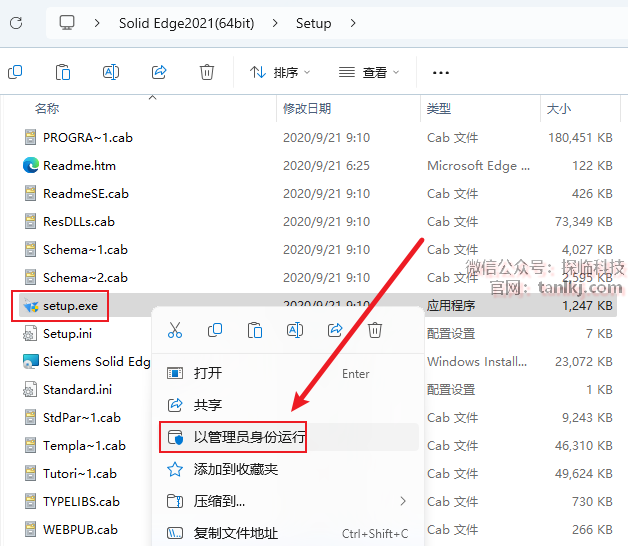
Task: Expand chevron after Setup breadcrumb
Action: [x=352, y=23]
